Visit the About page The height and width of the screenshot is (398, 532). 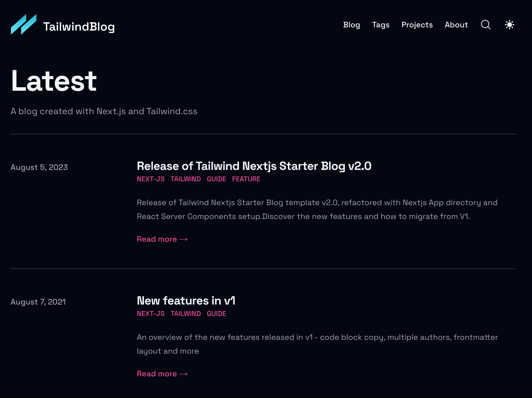click(x=456, y=25)
